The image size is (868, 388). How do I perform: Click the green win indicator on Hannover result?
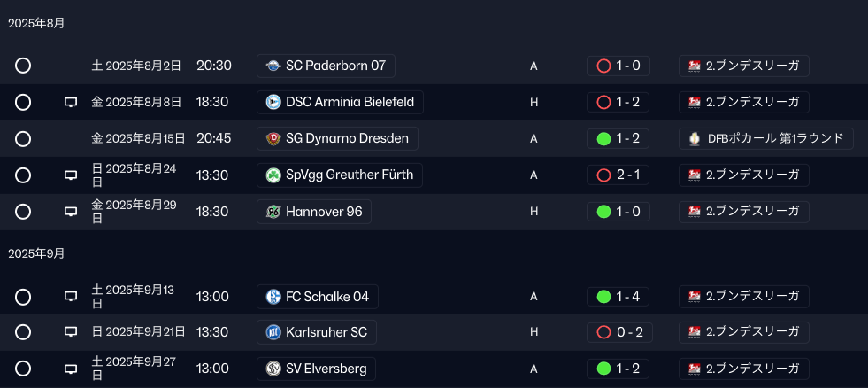click(x=604, y=212)
